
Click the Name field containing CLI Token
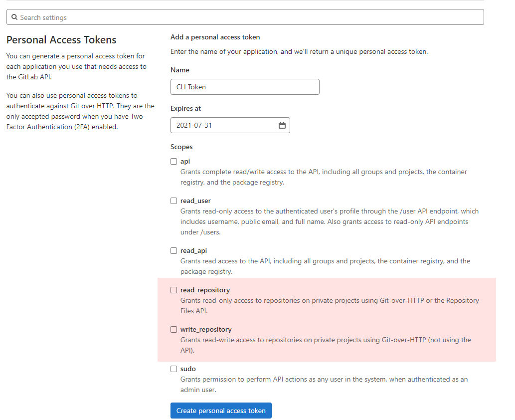(x=244, y=87)
